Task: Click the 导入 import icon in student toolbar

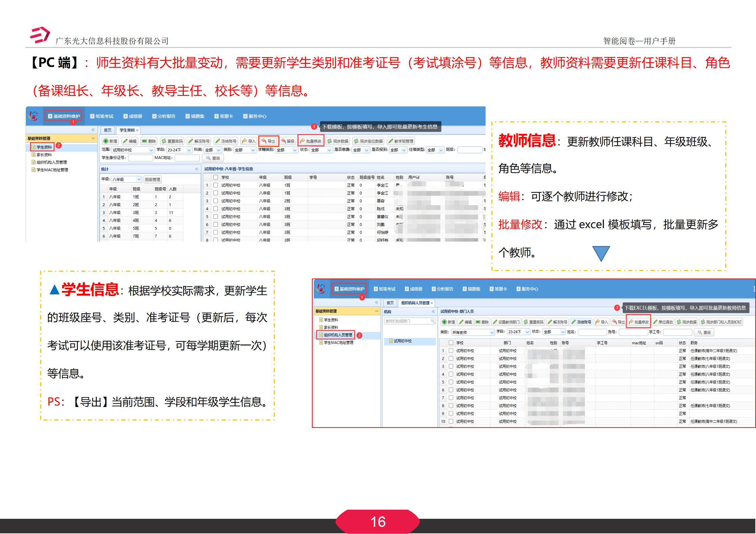Action: click(249, 141)
